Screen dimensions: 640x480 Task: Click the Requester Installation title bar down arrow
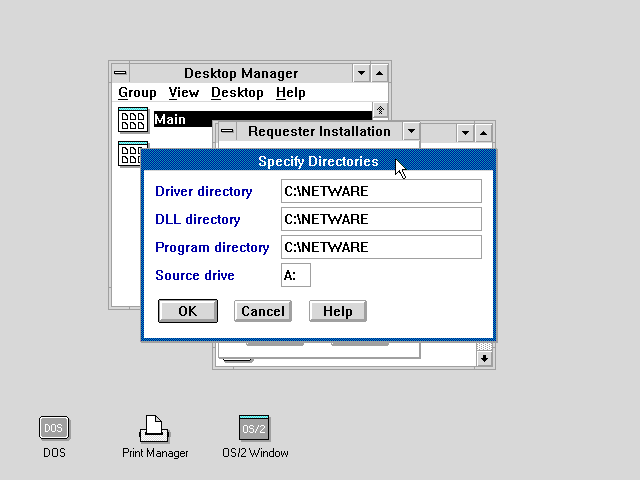(411, 131)
